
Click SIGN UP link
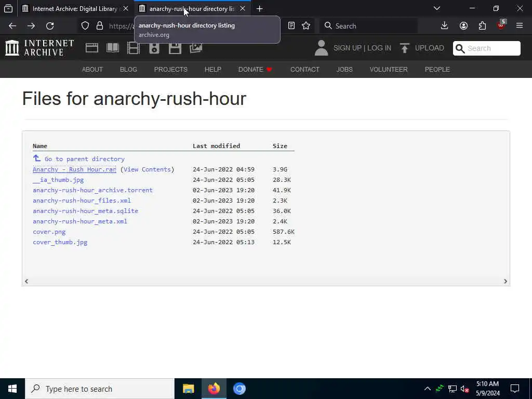[x=348, y=48]
